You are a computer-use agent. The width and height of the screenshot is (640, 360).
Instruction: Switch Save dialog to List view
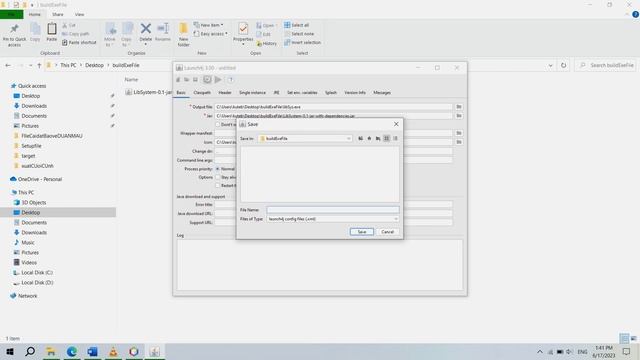tap(387, 138)
